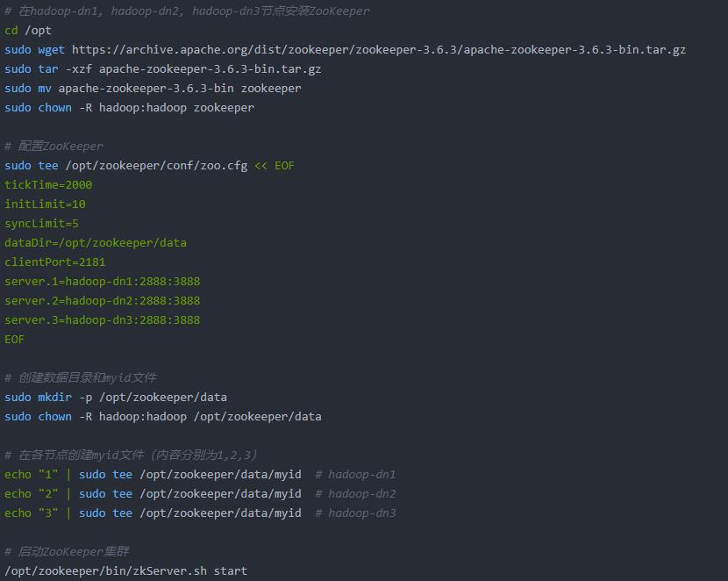728x581 pixels.
Task: Click the 'sudo mv apache-zookeeper-3.6.3-bin zookeeper' line
Action: [153, 89]
